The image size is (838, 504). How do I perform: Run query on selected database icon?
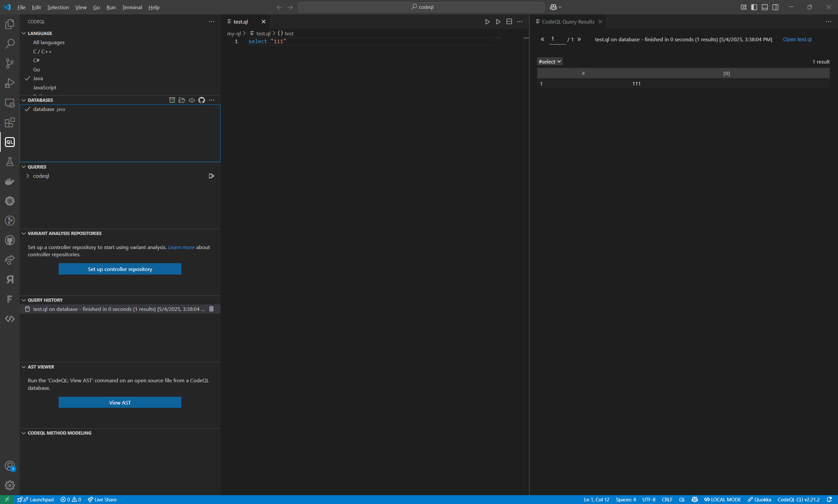tap(487, 22)
